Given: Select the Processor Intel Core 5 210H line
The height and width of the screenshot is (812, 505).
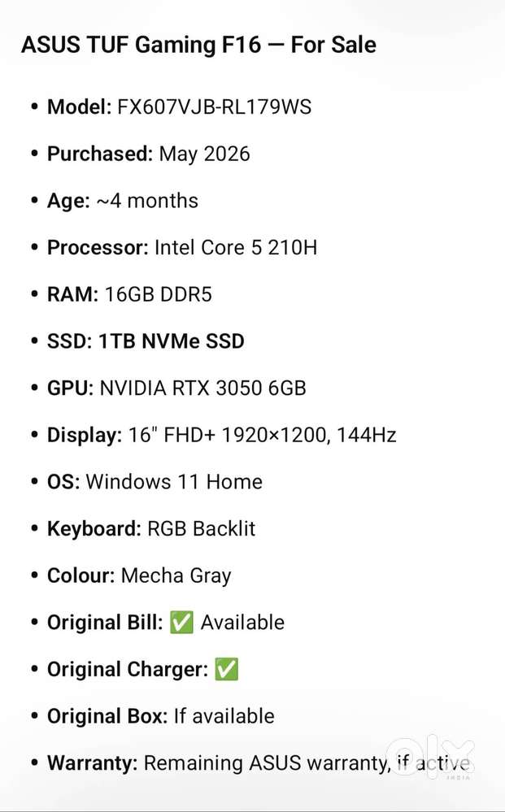Looking at the screenshot, I should click(x=182, y=248).
